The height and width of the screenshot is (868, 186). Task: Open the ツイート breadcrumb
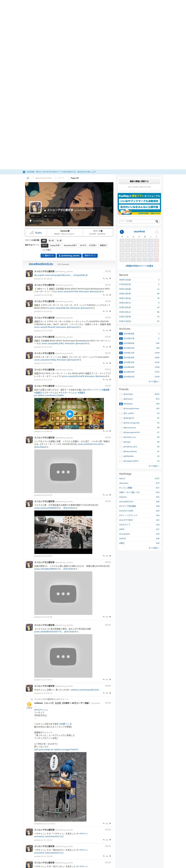pyautogui.click(x=61, y=178)
